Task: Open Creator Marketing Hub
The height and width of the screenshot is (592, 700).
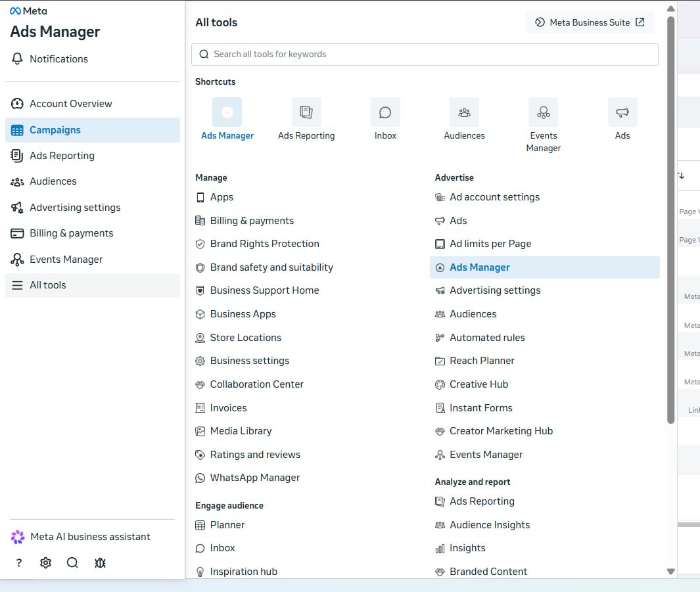Action: coord(494,431)
